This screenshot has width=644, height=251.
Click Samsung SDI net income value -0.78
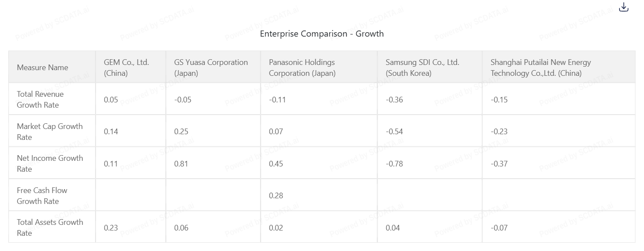point(394,164)
